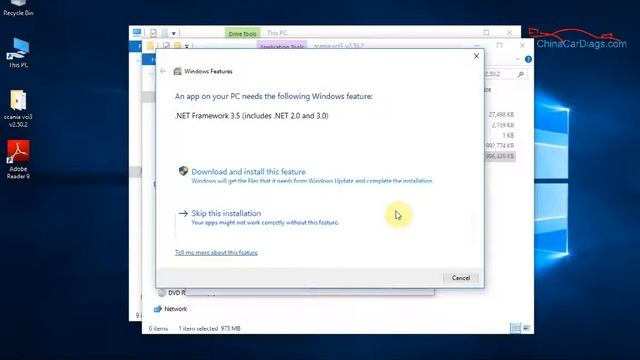Maximize the scania vci3 Explorer window

point(499,45)
